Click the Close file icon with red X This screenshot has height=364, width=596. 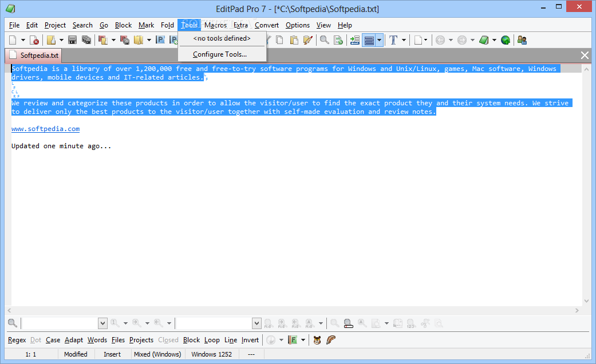coord(34,40)
